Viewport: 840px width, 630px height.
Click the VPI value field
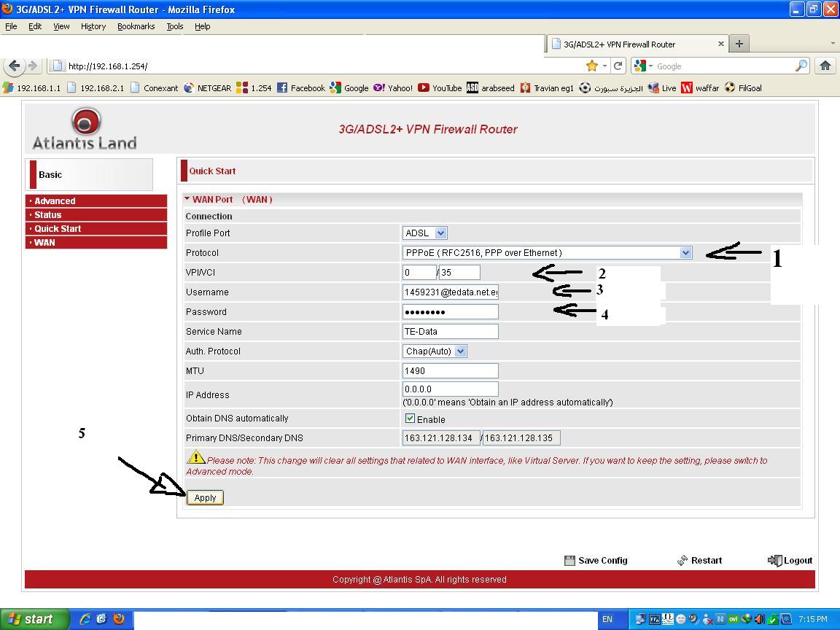pyautogui.click(x=419, y=272)
